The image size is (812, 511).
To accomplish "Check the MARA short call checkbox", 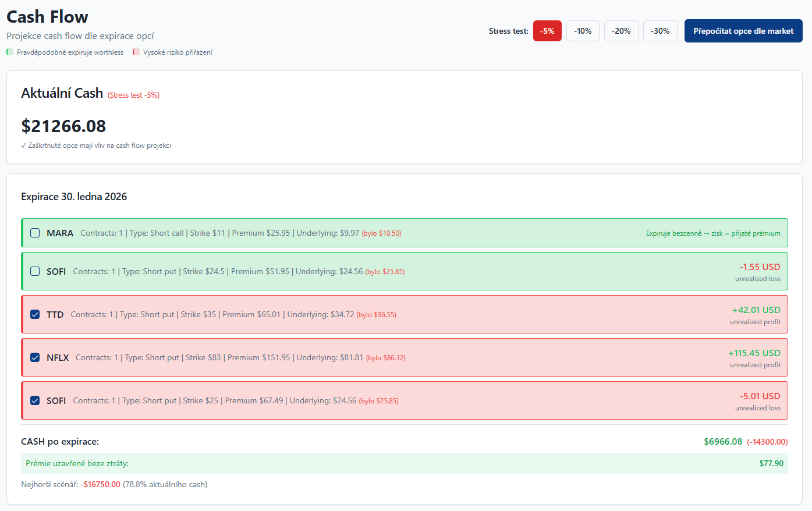I will point(35,233).
